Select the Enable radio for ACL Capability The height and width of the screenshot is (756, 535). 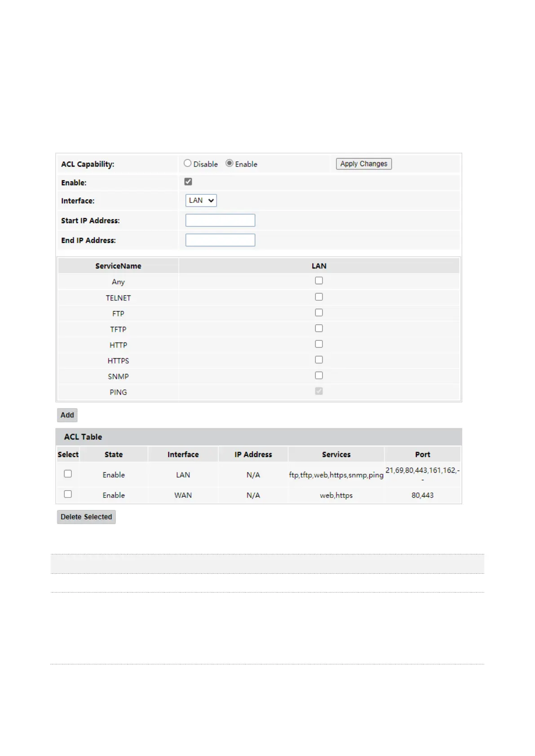[230, 163]
